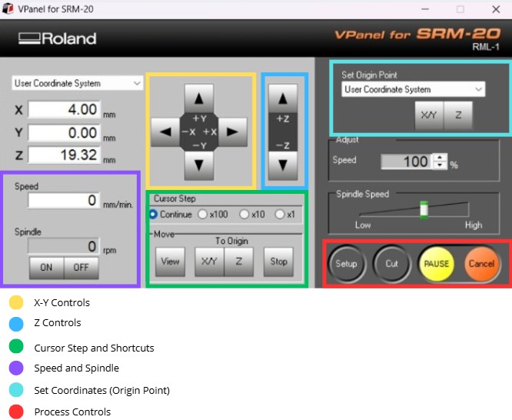This screenshot has height=420, width=512.
Task: Open coordinate system dropdown above X value
Action: [77, 83]
